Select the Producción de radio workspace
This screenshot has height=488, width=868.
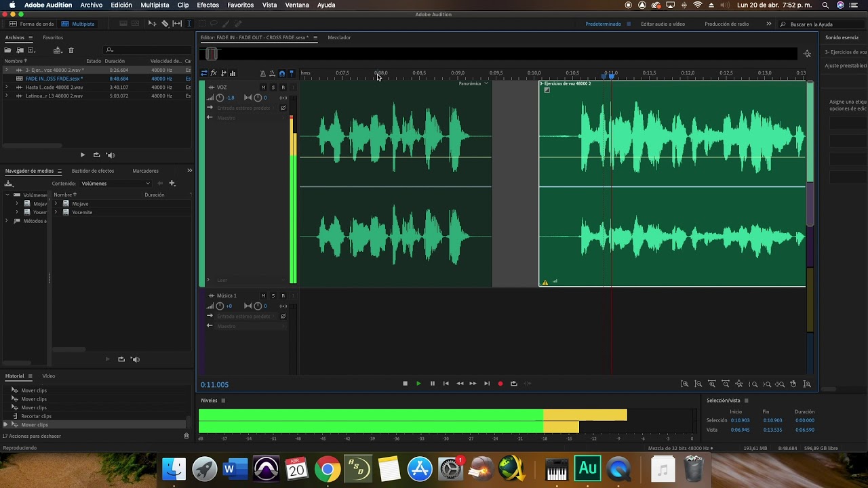tap(726, 24)
